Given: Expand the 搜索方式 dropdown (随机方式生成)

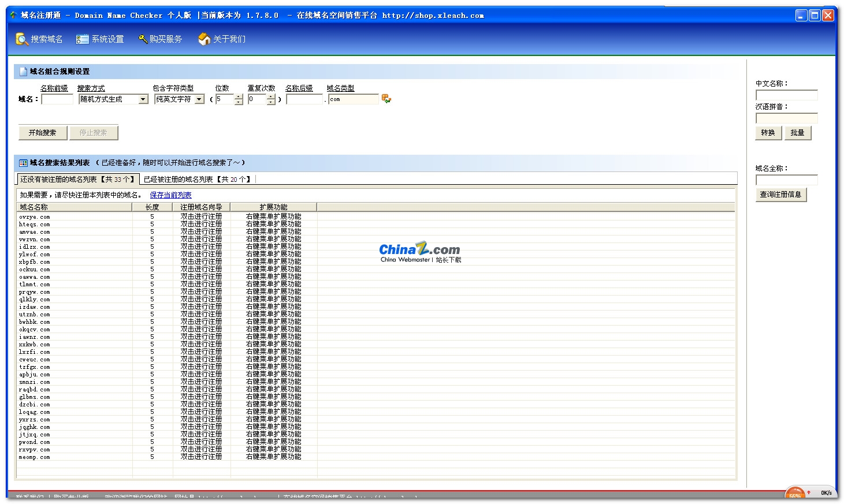Looking at the screenshot, I should 143,99.
